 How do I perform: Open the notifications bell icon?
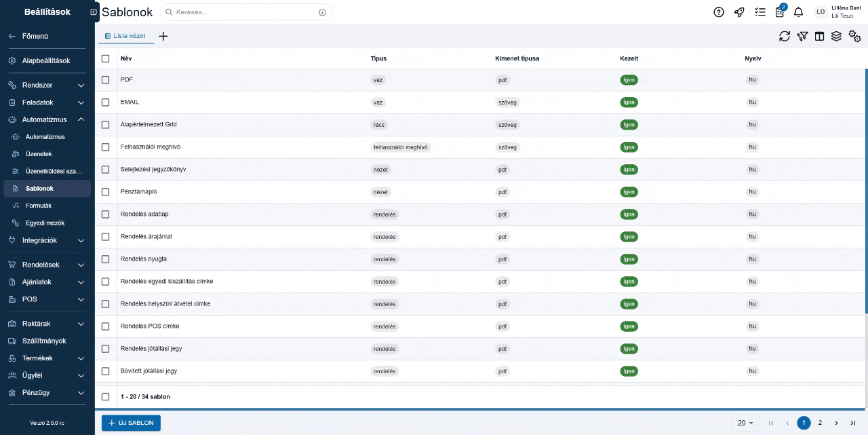click(799, 12)
